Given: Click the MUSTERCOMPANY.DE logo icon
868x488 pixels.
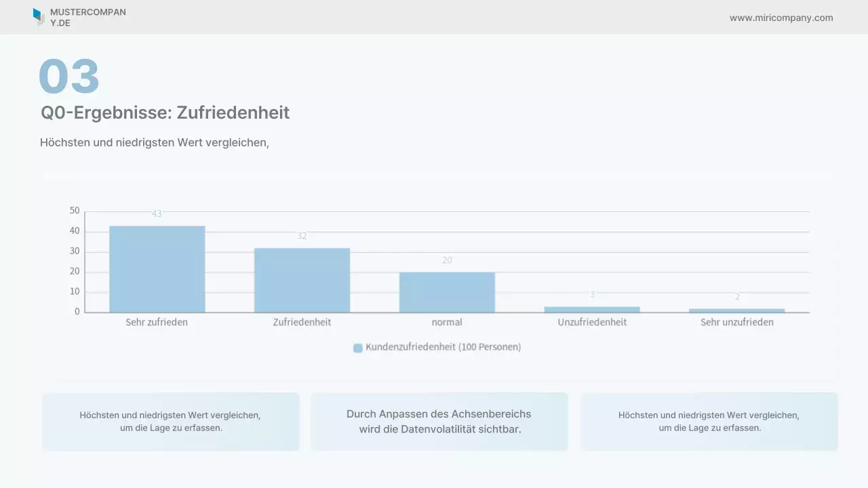Looking at the screenshot, I should [x=39, y=17].
